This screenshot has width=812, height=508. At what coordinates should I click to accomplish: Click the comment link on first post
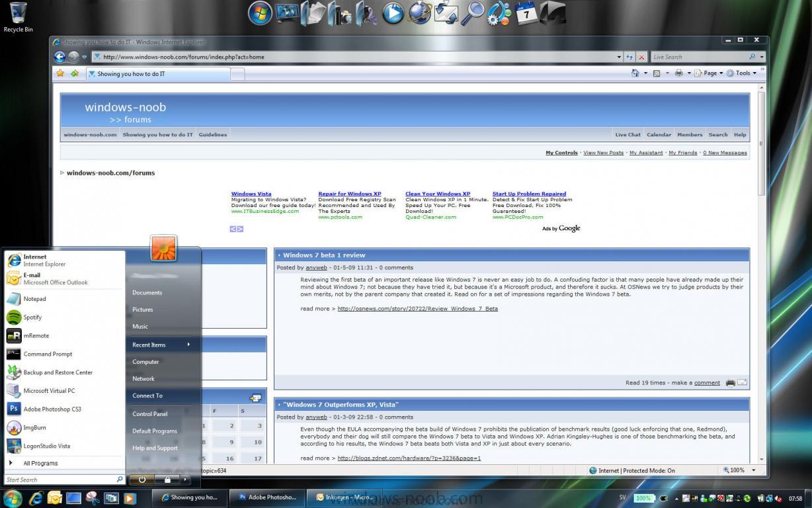click(x=707, y=383)
